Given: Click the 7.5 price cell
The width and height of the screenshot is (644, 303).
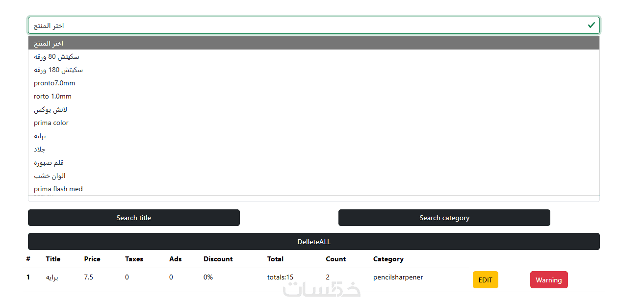Looking at the screenshot, I should pyautogui.click(x=88, y=277).
